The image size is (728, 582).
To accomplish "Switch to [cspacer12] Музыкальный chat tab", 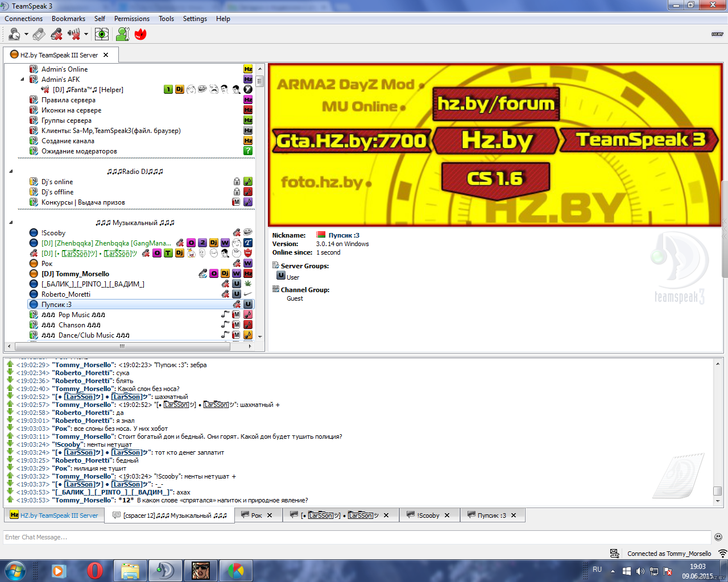I will pos(170,516).
